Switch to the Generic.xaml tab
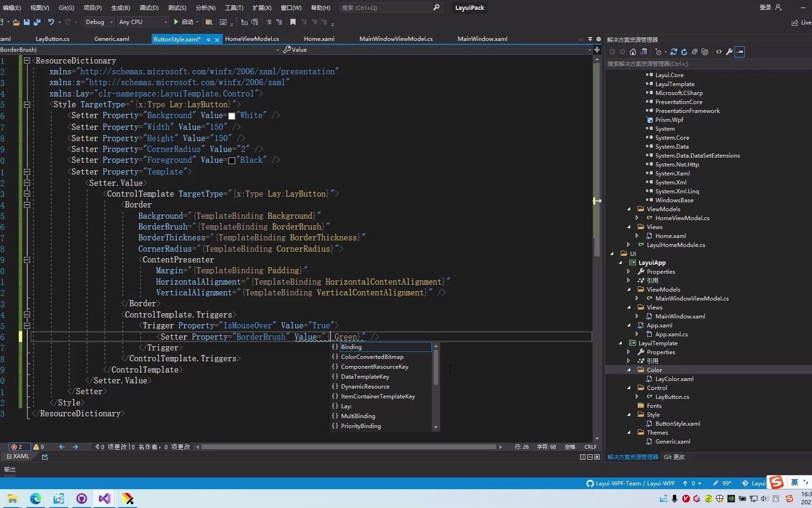The image size is (812, 508). [x=112, y=39]
